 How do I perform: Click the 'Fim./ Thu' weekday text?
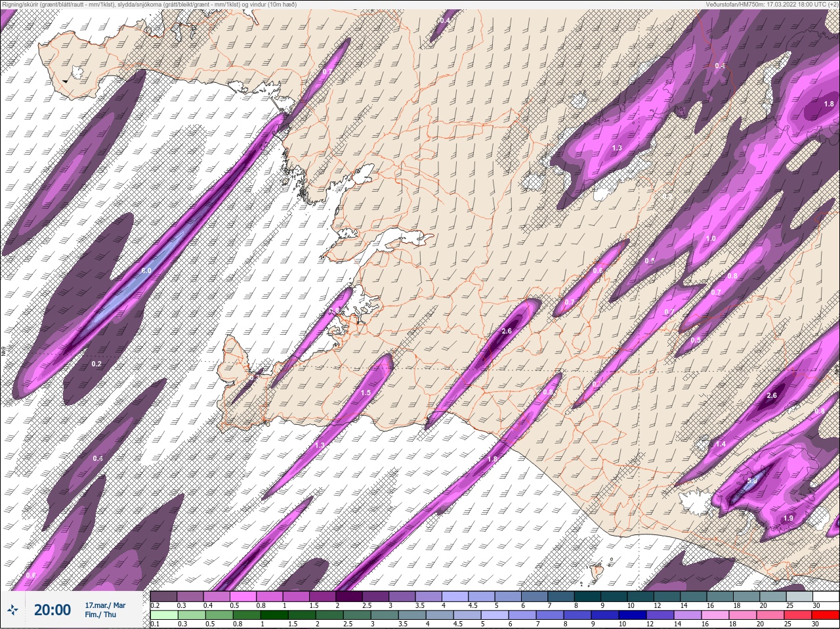[x=100, y=615]
